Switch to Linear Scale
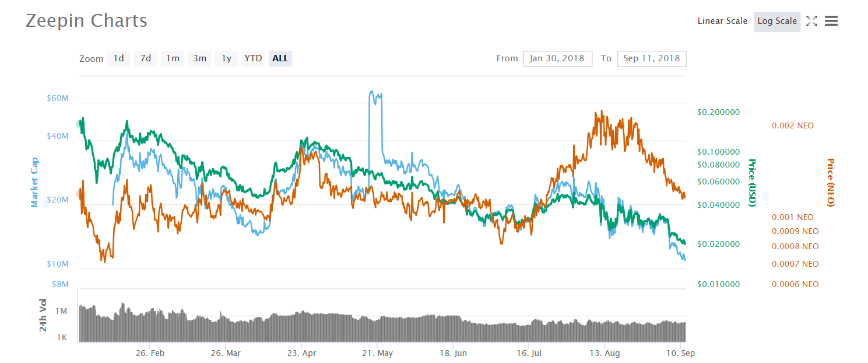The height and width of the screenshot is (363, 868). [722, 21]
